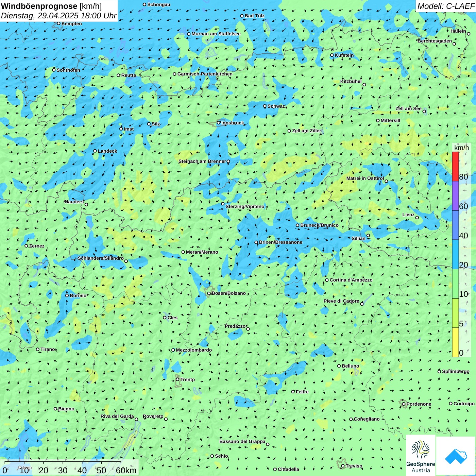
Task: Click the Sterzing/Vipiteno label
Action: (245, 206)
